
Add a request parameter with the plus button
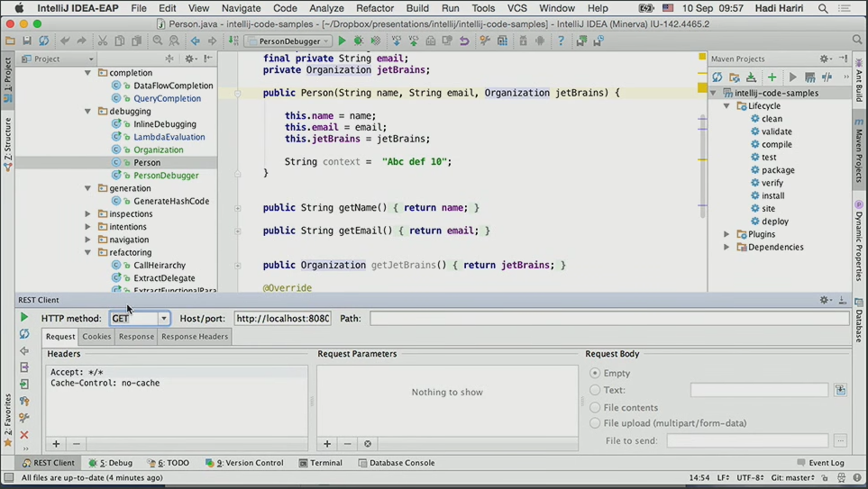coord(327,444)
